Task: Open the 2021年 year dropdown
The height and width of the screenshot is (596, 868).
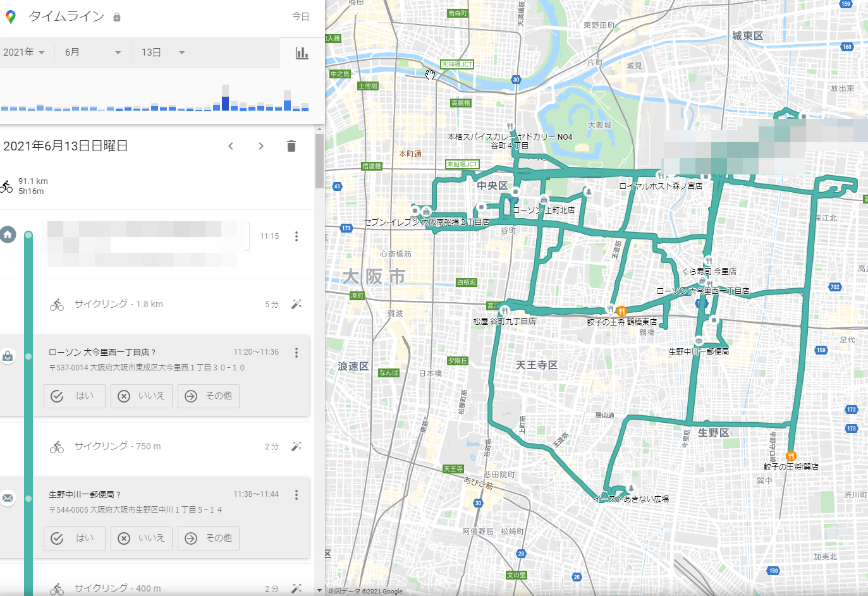Action: point(24,52)
